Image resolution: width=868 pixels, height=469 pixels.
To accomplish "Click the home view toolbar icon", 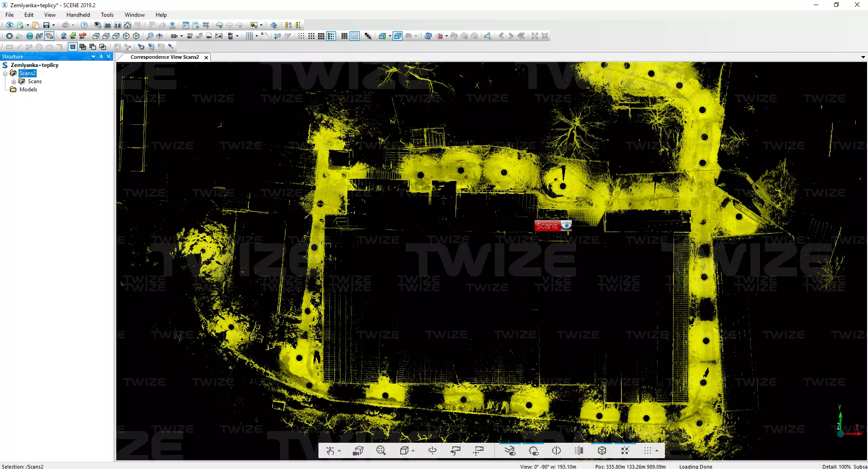I will (128, 25).
